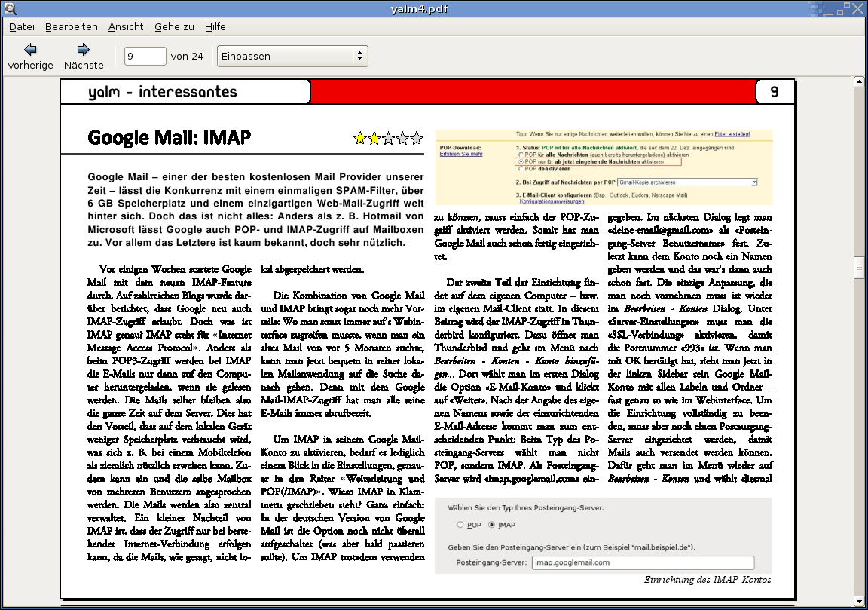Click the page number 9 in the header

click(x=775, y=92)
